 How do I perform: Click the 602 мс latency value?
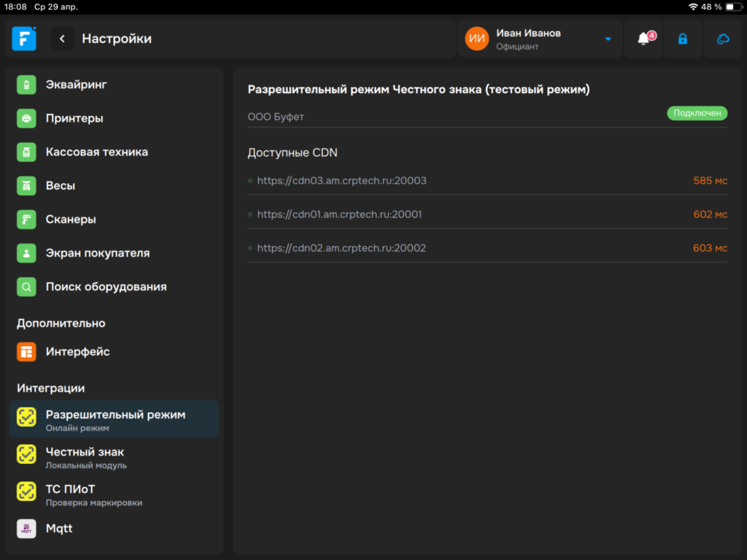[711, 215]
